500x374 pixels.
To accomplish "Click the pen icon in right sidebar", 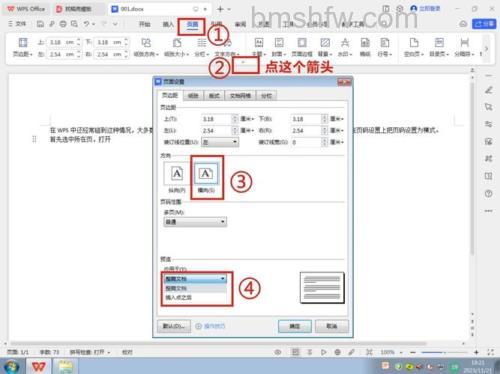I will [489, 90].
